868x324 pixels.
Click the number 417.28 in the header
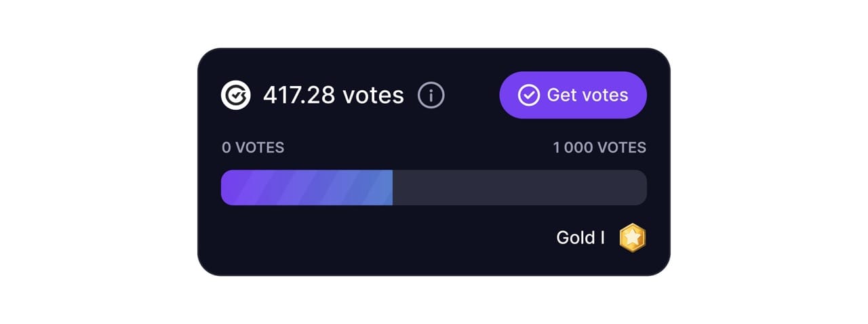point(299,96)
